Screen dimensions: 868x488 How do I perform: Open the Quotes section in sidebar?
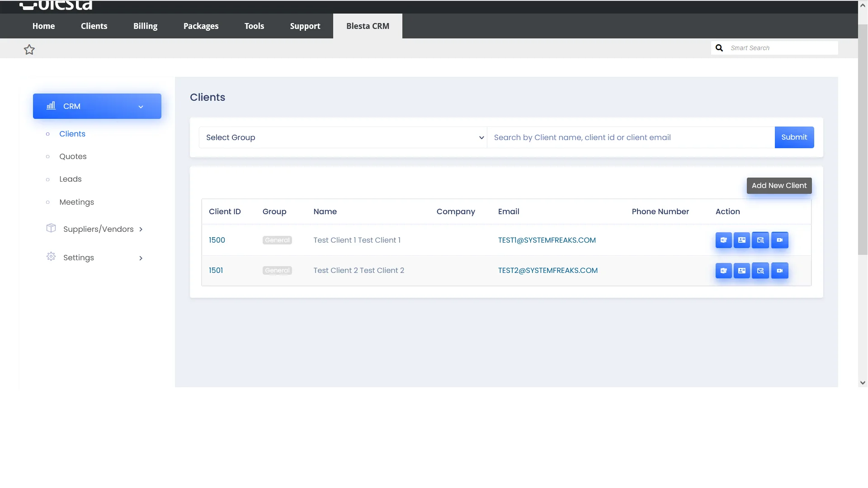coord(73,156)
